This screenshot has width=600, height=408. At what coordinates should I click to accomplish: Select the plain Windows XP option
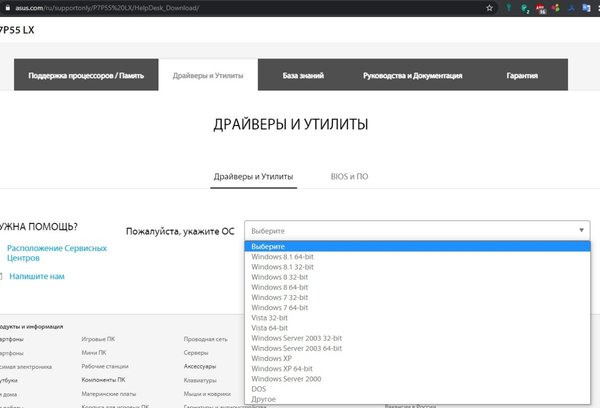(x=417, y=358)
